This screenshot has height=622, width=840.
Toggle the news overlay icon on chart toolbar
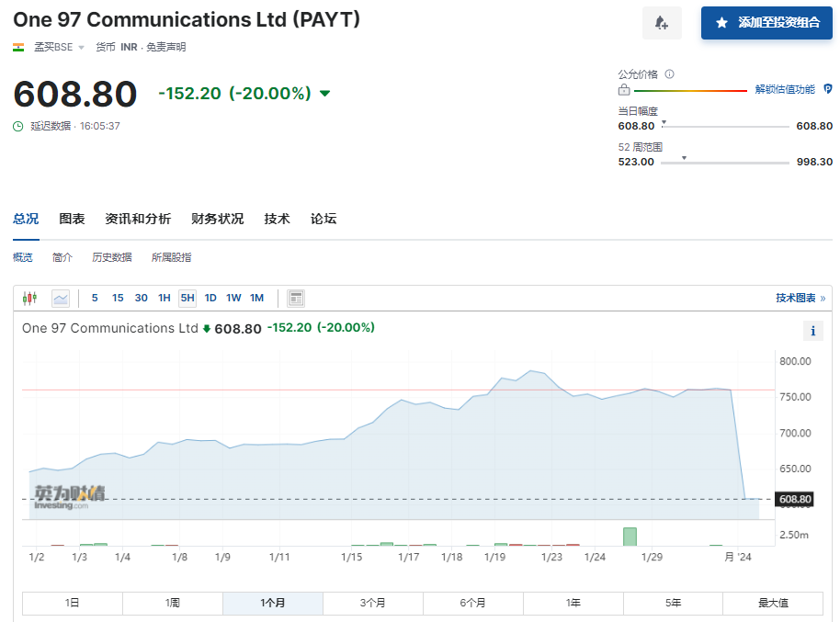pyautogui.click(x=296, y=298)
